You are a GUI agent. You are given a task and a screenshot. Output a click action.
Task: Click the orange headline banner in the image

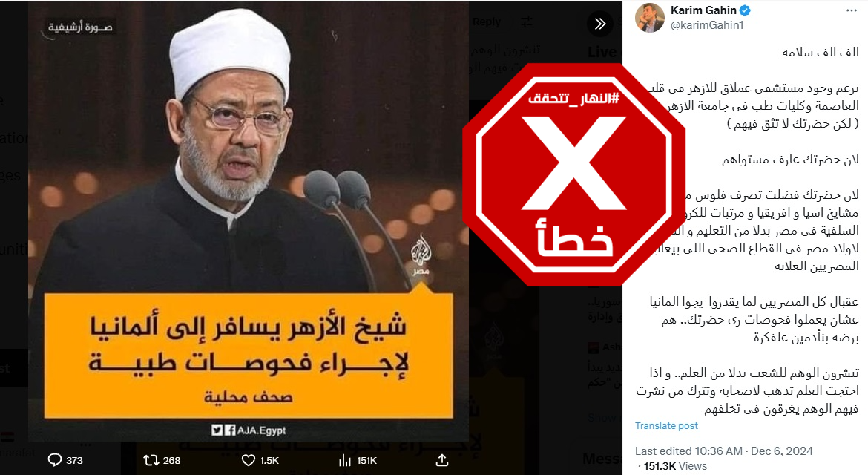tap(249, 356)
